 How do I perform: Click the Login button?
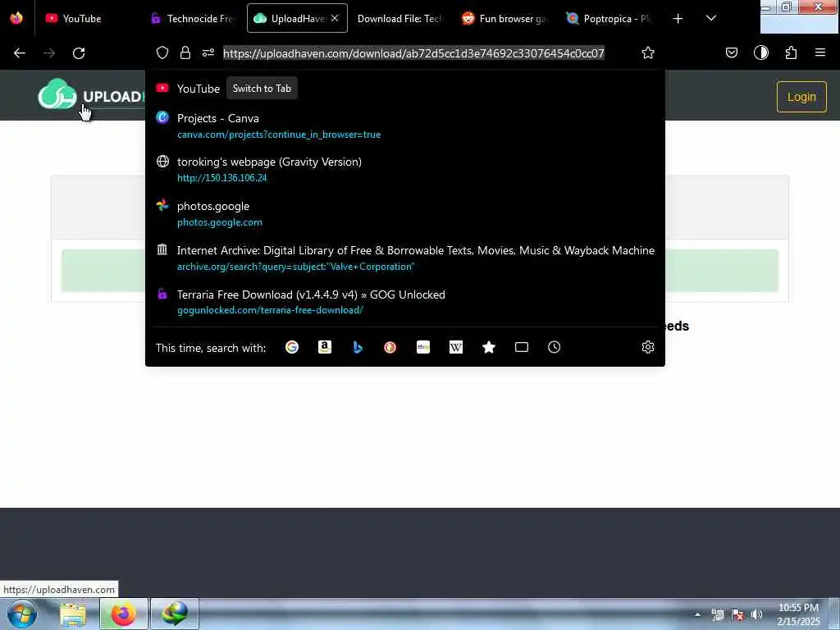(801, 97)
